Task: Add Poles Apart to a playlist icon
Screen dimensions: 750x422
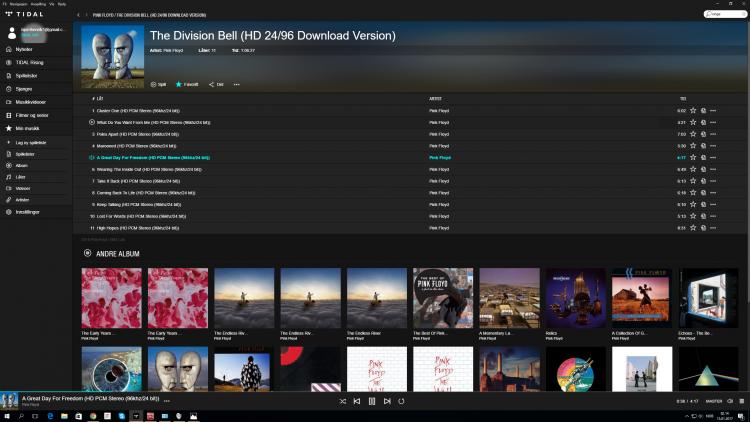Action: [x=703, y=134]
